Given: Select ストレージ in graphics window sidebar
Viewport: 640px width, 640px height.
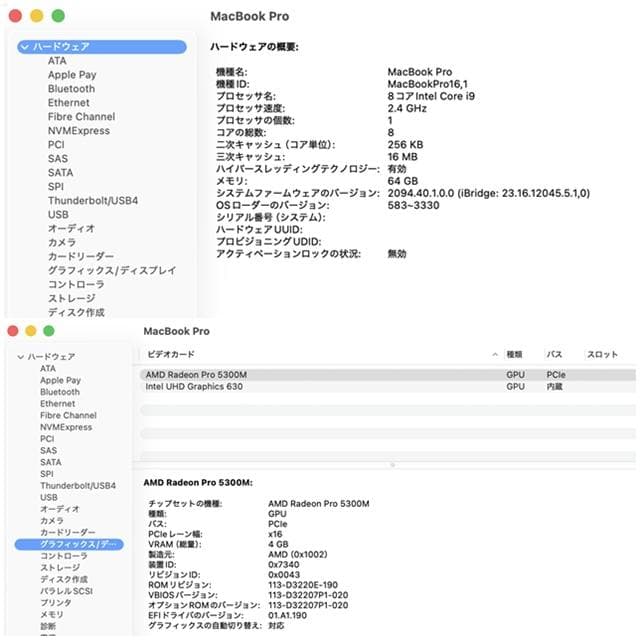Looking at the screenshot, I should coord(60,568).
